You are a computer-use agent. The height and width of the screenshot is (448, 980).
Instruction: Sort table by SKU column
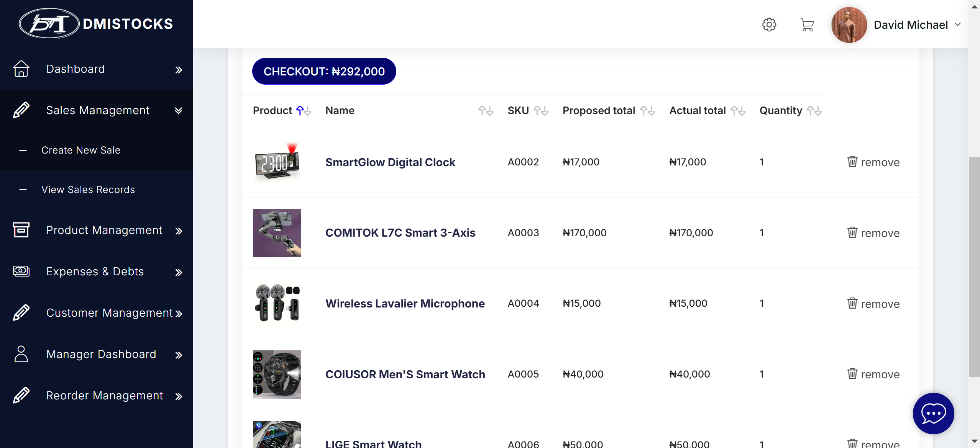541,111
